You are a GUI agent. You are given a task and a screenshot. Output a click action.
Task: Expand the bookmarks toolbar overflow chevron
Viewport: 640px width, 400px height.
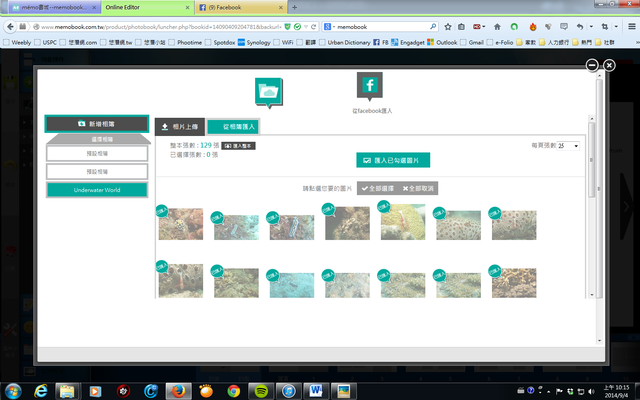pyautogui.click(x=637, y=42)
